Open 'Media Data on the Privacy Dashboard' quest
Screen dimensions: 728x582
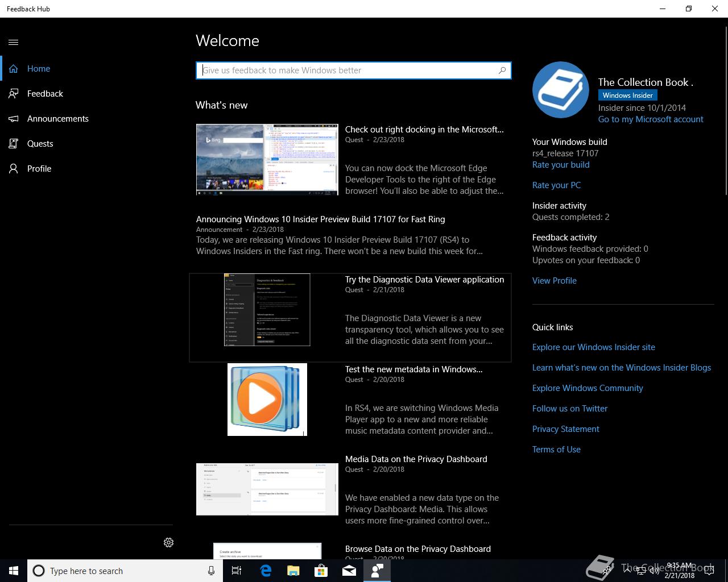[416, 459]
